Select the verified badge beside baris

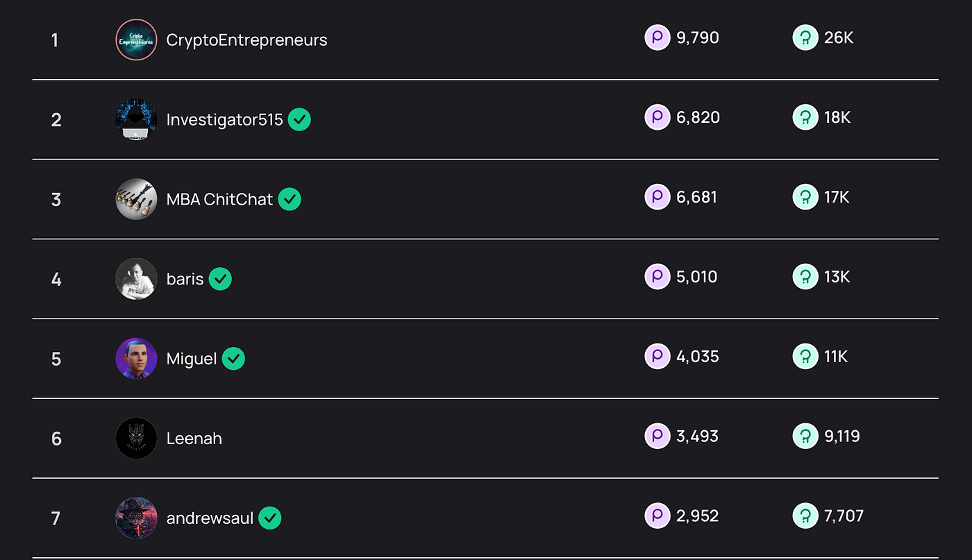click(220, 279)
